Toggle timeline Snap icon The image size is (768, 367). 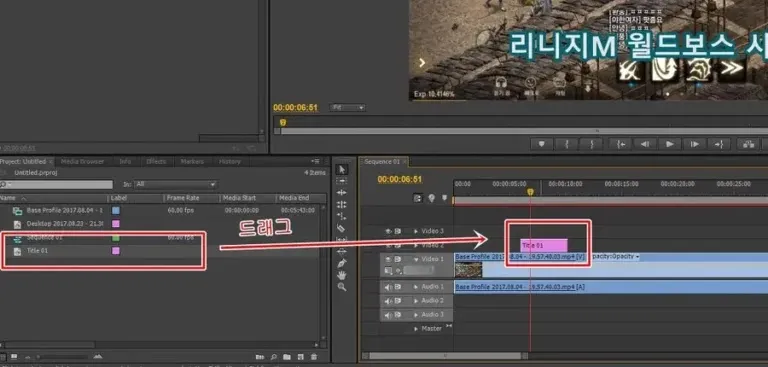[417, 198]
